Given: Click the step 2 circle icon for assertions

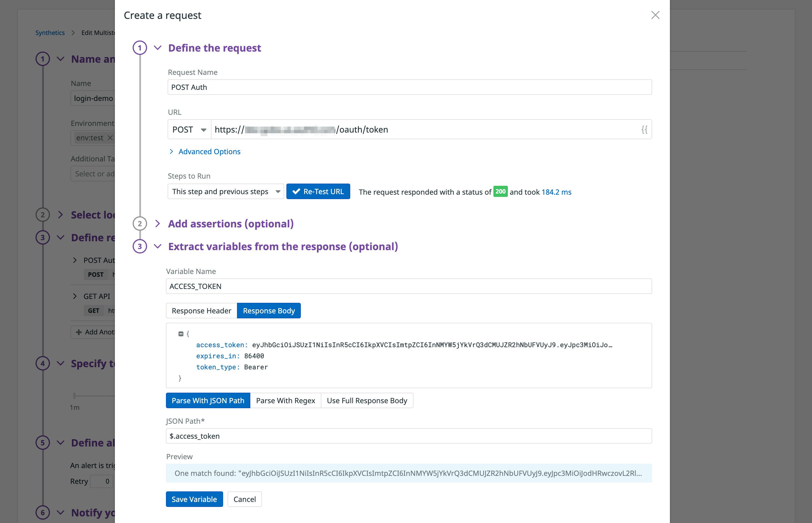Looking at the screenshot, I should (140, 224).
